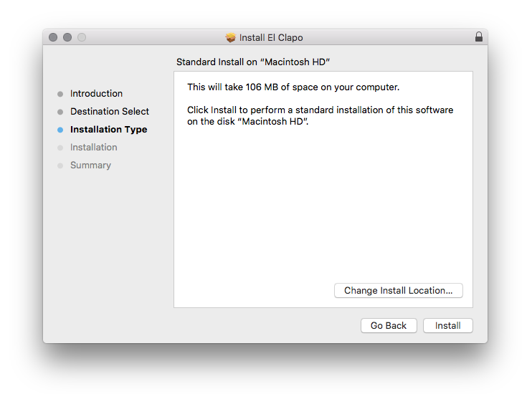Click the dimmed bullet next to Summary
The height and width of the screenshot is (394, 532).
tap(60, 165)
